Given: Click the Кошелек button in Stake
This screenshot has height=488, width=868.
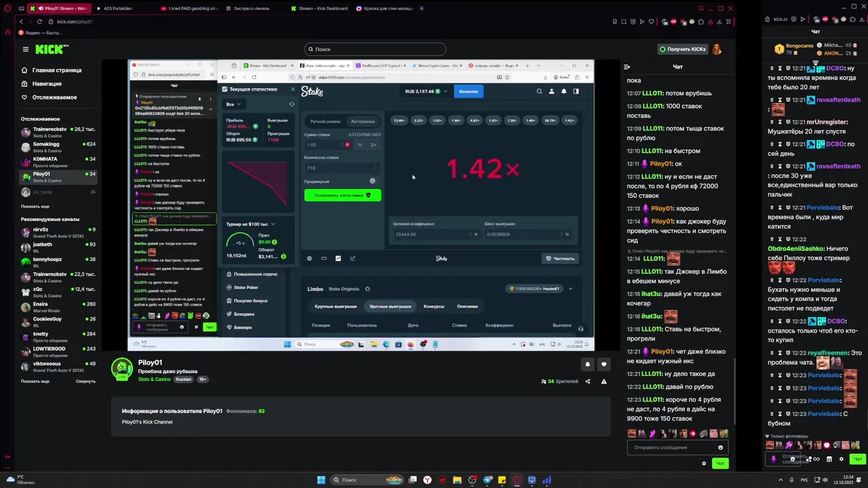Looking at the screenshot, I should (469, 91).
